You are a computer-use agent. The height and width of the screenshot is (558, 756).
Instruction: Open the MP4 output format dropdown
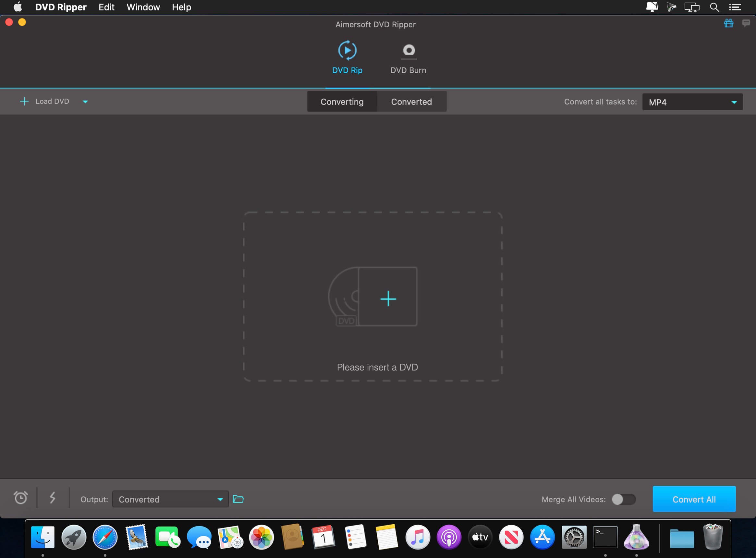(692, 102)
